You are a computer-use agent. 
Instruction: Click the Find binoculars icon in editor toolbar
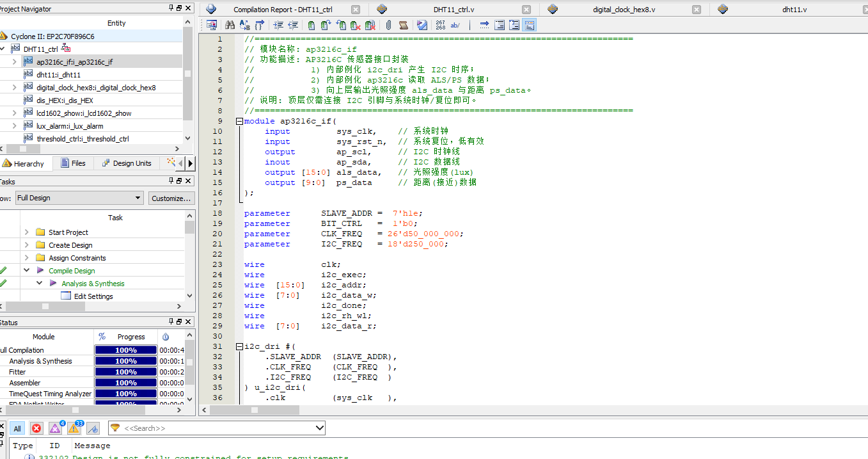coord(230,25)
